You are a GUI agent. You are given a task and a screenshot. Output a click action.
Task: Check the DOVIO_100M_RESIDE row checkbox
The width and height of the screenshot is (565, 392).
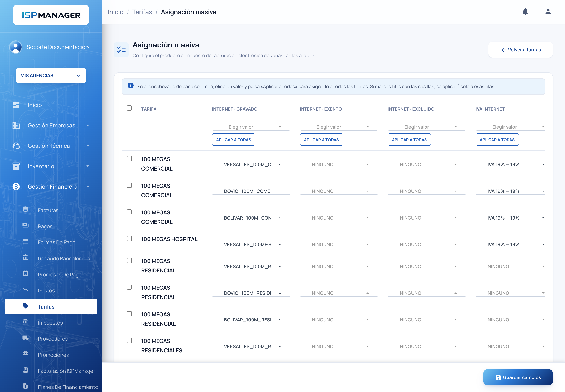coord(129,287)
